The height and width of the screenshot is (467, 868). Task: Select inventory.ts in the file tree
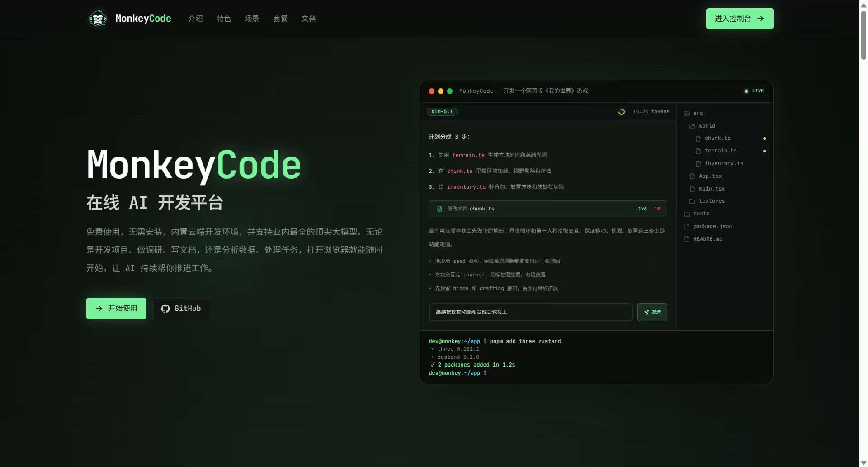[x=720, y=163]
